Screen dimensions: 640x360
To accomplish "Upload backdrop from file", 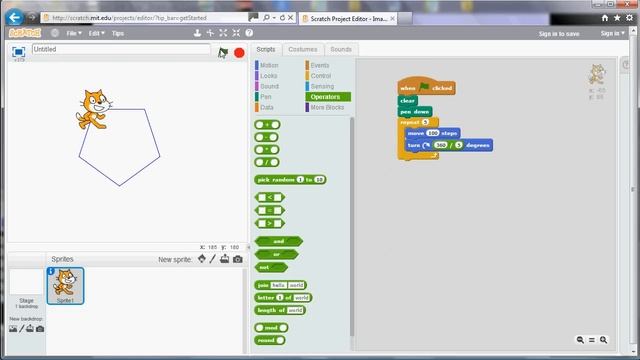I will coord(30,329).
